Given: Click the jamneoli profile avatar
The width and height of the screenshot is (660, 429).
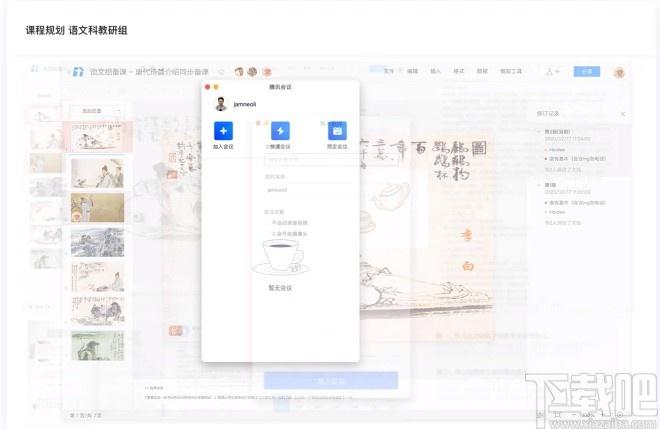Looking at the screenshot, I should 221,104.
